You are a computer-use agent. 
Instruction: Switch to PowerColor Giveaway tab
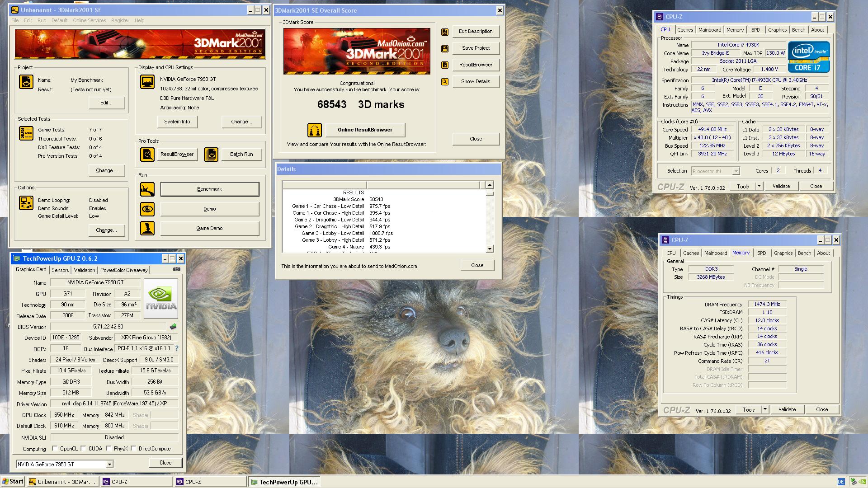pyautogui.click(x=124, y=270)
